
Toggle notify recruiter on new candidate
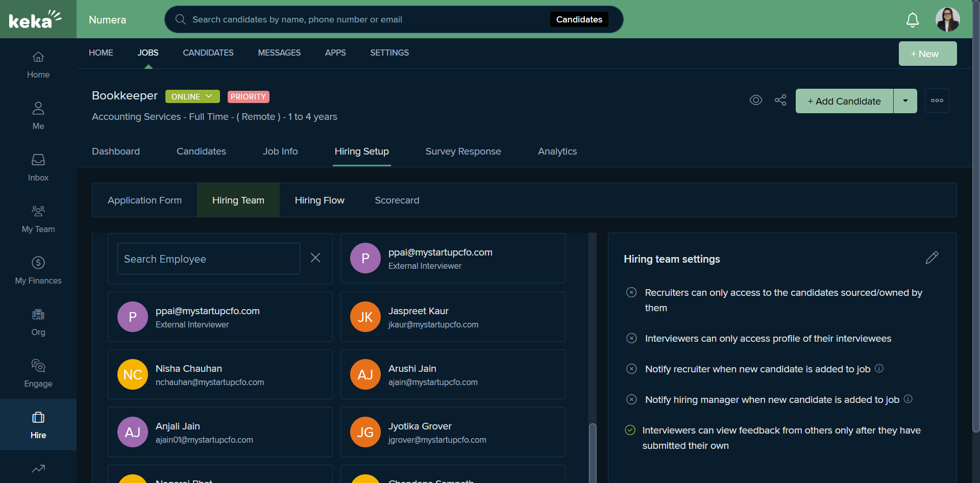tap(631, 369)
